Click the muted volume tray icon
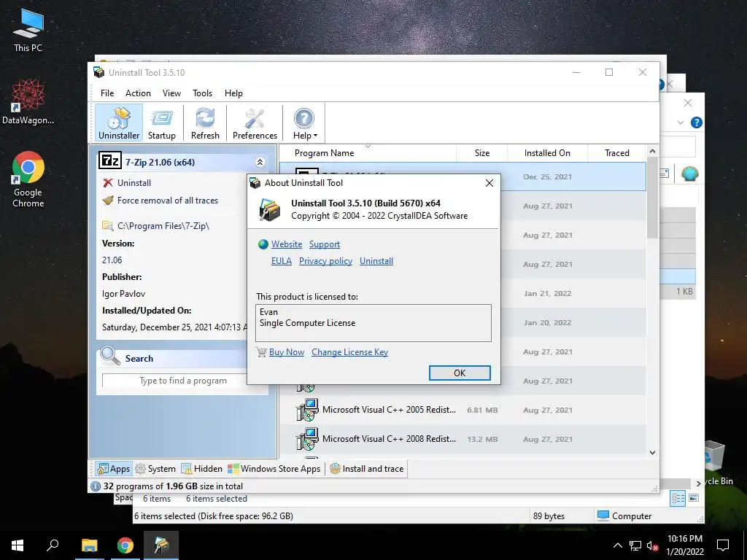Viewport: 747px width, 560px height. [x=651, y=545]
